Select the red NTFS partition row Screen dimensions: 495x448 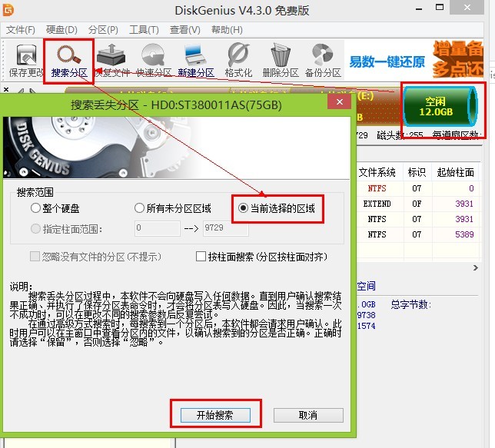tap(418, 188)
